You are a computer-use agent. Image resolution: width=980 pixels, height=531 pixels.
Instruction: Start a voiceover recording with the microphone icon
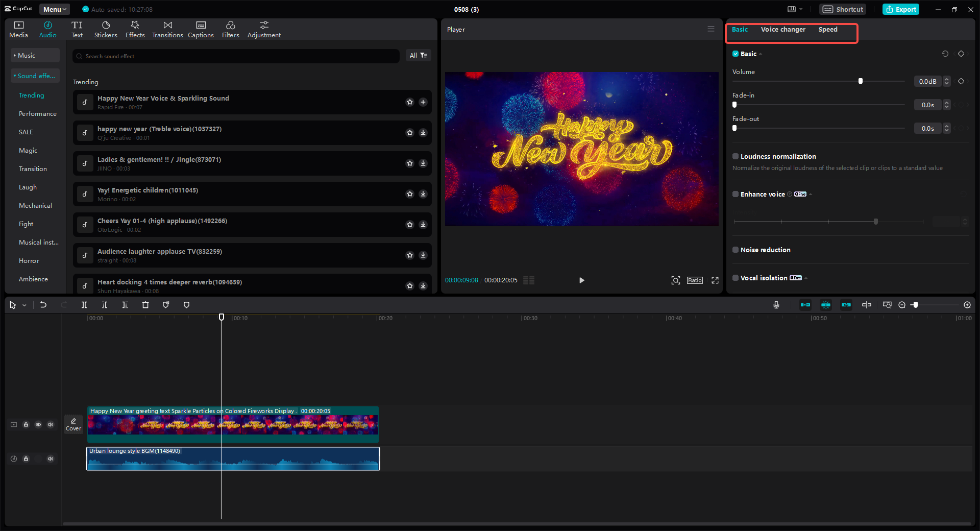(776, 305)
